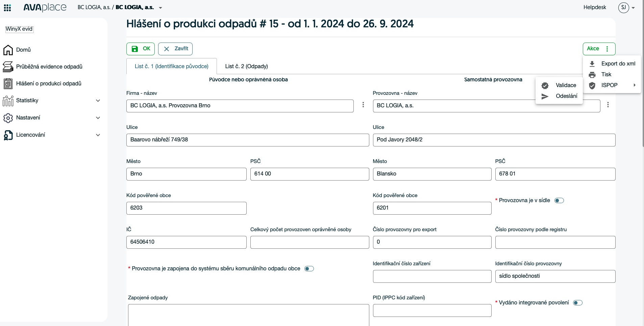
Task: Click the AVAplace logo
Action: (x=45, y=7)
